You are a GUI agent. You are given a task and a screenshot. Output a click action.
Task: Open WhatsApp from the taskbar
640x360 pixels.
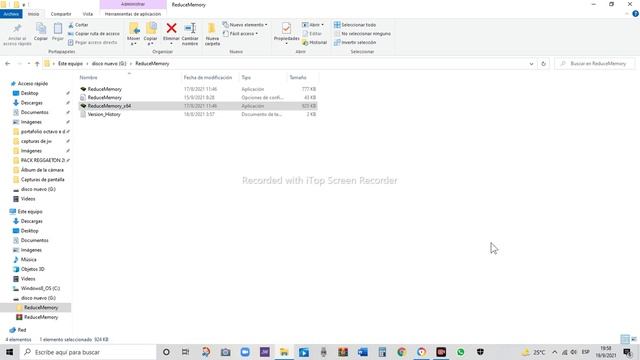(x=460, y=352)
